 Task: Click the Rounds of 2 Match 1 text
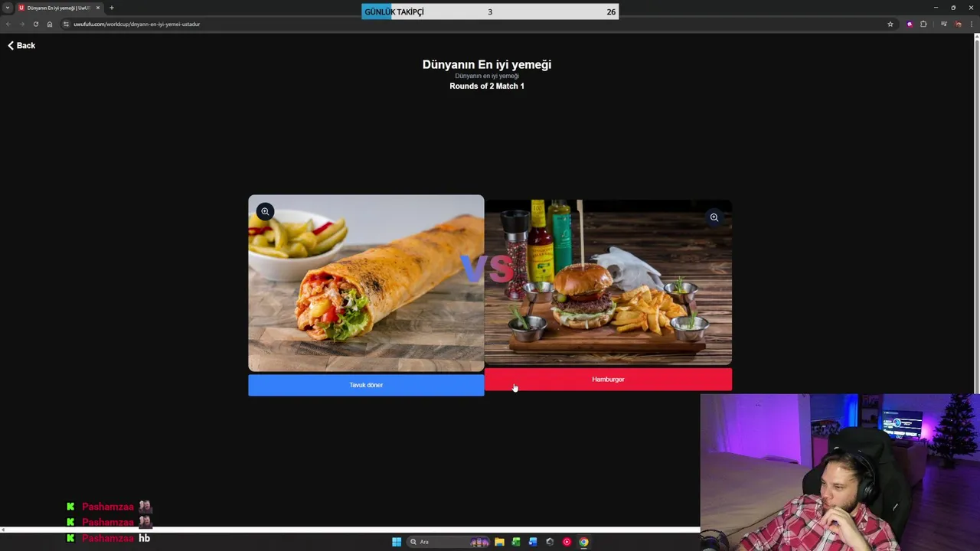pos(487,86)
